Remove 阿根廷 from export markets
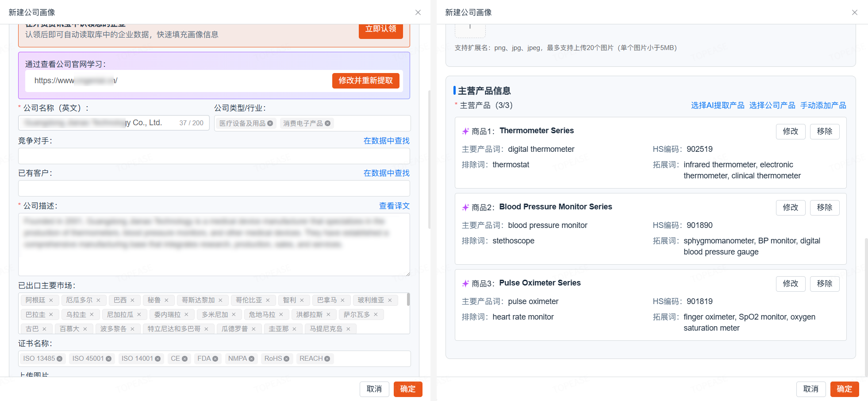Image resolution: width=868 pixels, height=401 pixels. (51, 300)
